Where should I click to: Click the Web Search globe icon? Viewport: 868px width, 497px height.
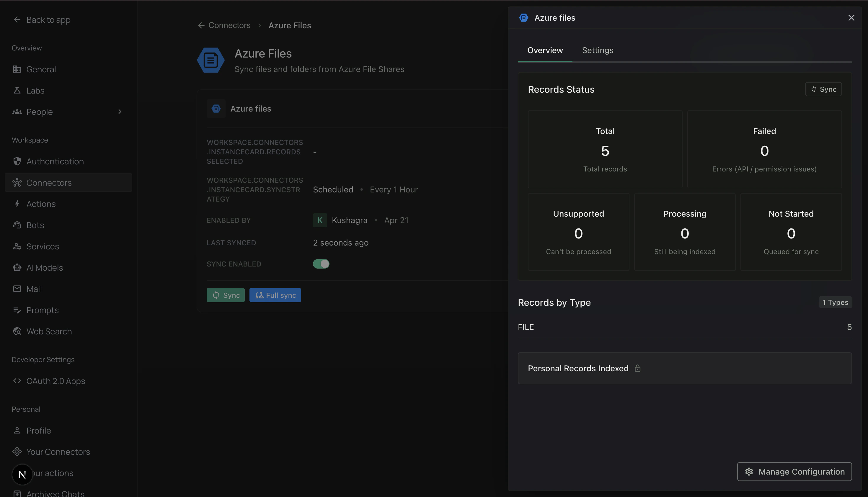click(x=17, y=331)
